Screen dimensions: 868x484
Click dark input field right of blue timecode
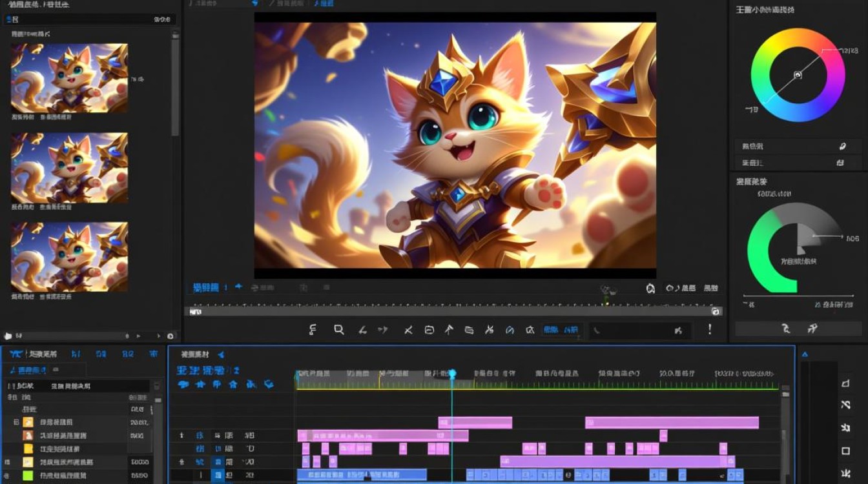(x=639, y=330)
